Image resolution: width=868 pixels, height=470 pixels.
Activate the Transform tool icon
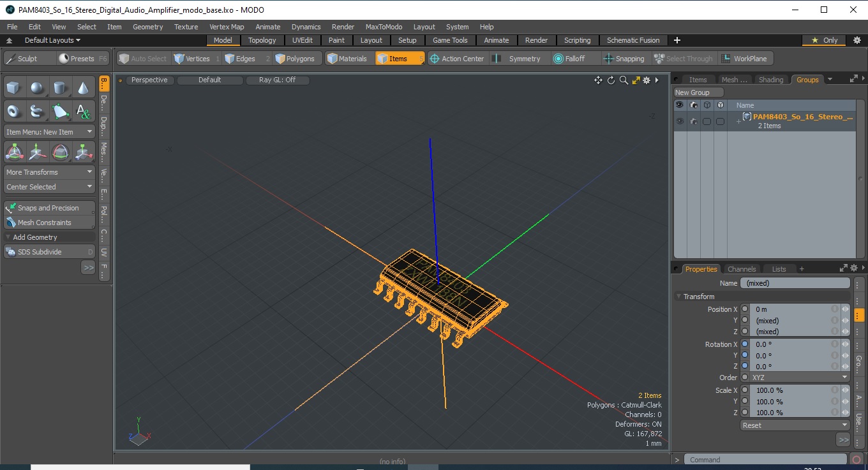pos(14,152)
